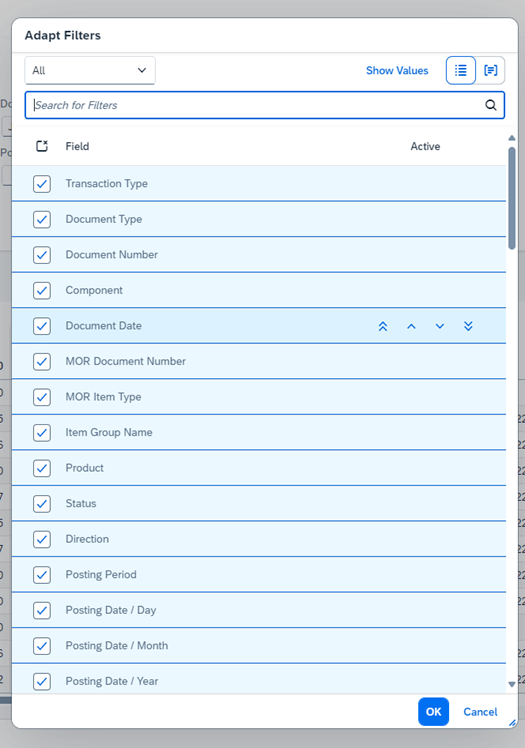Uncheck the Transaction Type checkbox
The width and height of the screenshot is (525, 748).
(42, 184)
